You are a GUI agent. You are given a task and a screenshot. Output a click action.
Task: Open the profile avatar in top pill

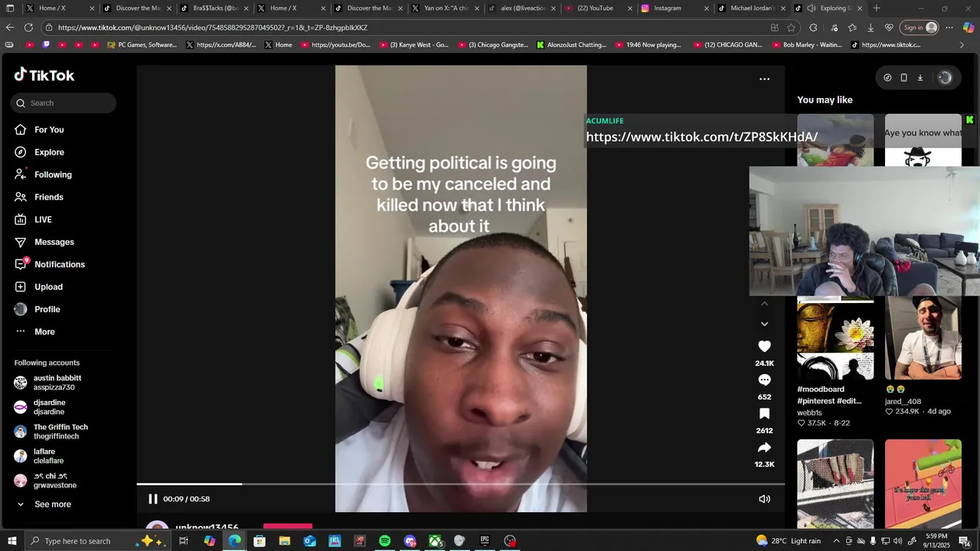coord(945,77)
